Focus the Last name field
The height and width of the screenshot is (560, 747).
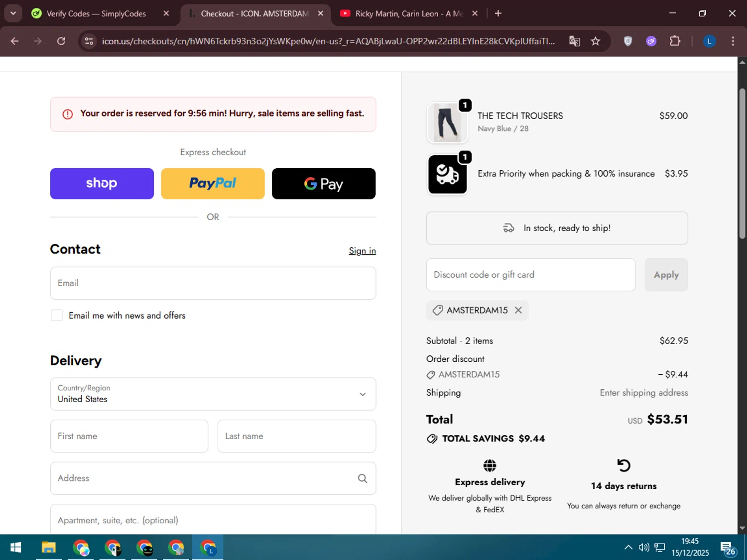pyautogui.click(x=297, y=436)
